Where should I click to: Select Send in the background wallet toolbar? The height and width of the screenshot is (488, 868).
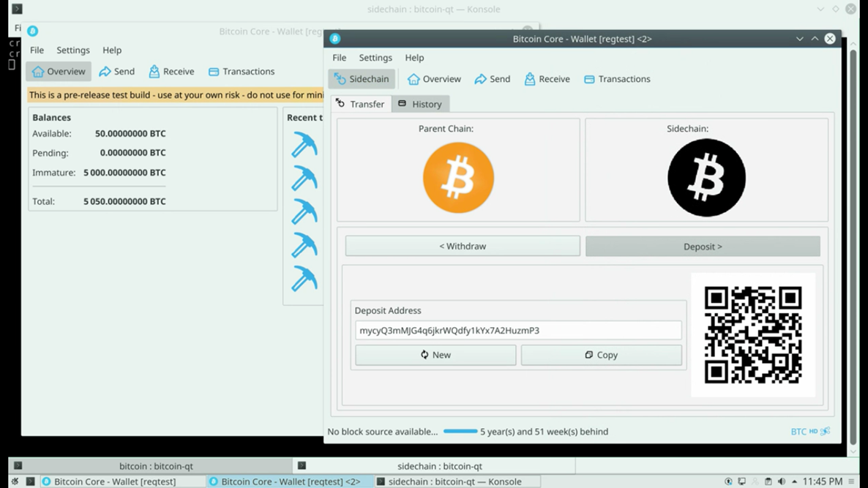(x=117, y=72)
